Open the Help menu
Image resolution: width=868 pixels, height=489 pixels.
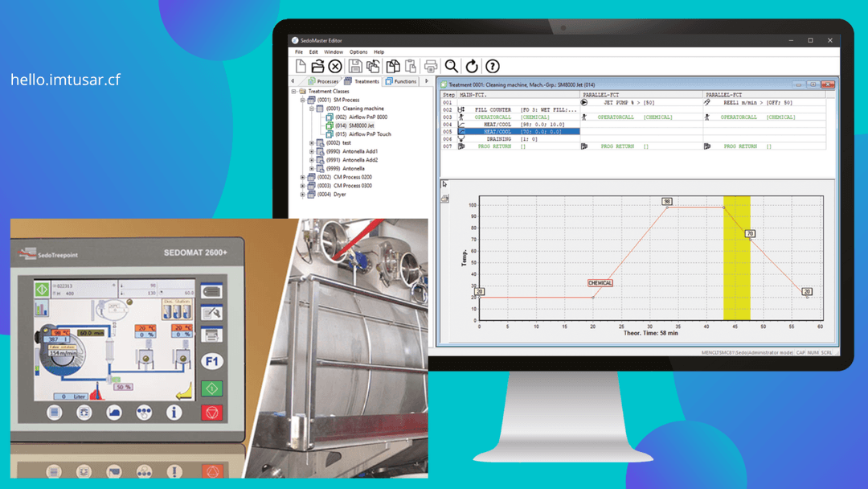pos(379,52)
